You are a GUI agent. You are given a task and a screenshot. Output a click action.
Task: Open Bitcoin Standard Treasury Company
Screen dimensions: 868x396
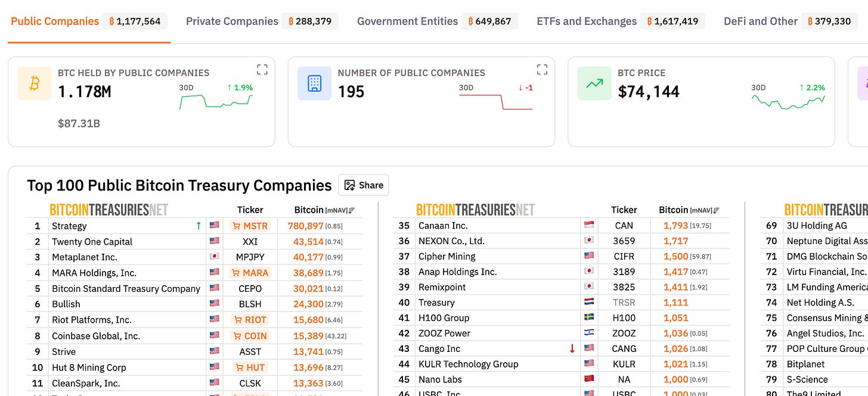pos(126,289)
